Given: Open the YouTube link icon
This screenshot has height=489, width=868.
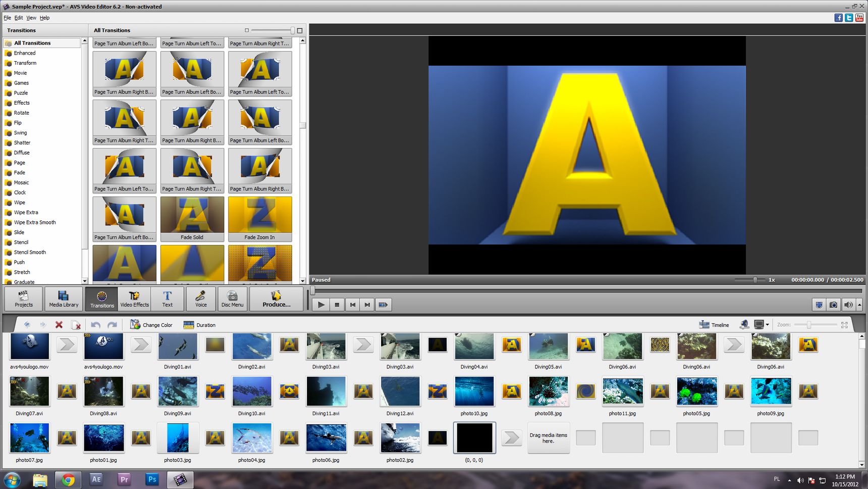Looking at the screenshot, I should (x=859, y=18).
